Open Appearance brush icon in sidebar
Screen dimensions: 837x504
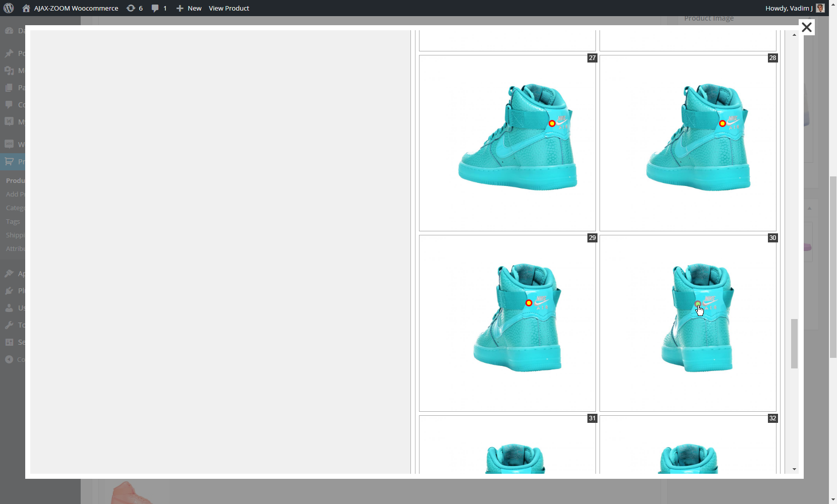[x=9, y=273]
